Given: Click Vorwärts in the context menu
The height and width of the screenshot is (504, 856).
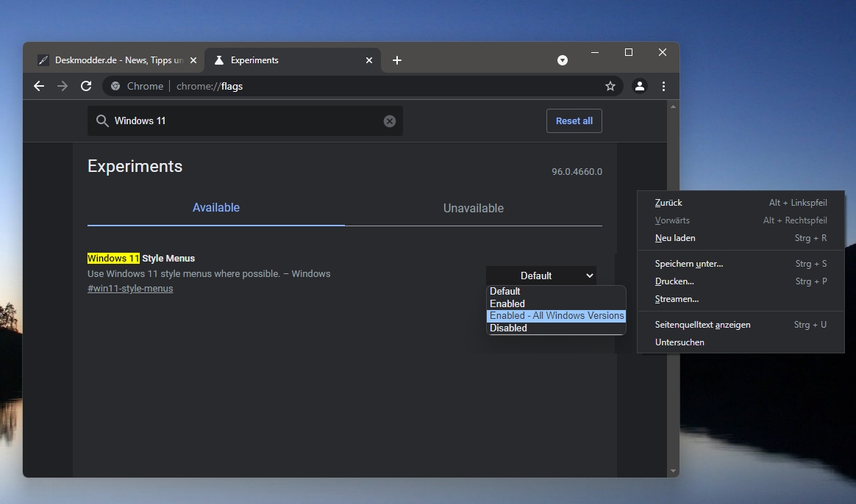Looking at the screenshot, I should coord(741,220).
